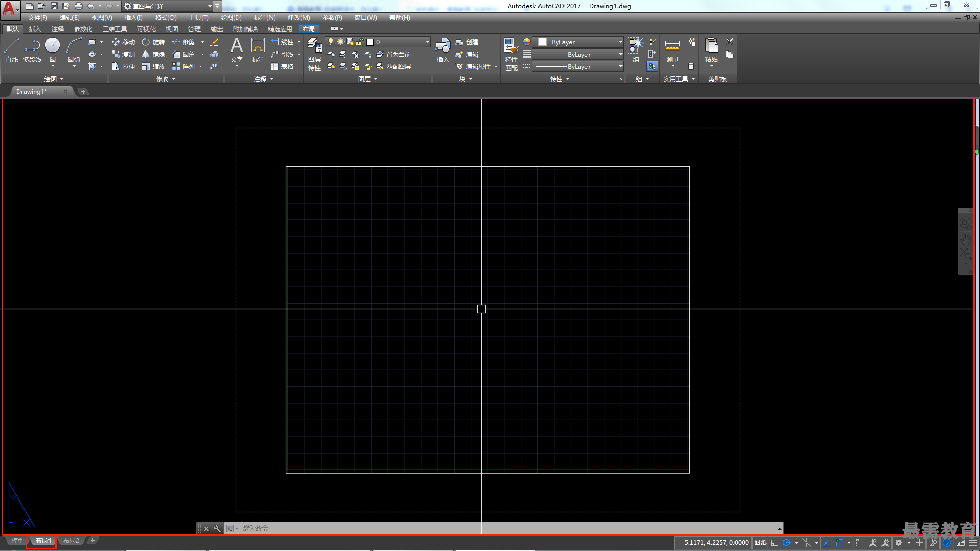Open the 格式(O) menu
Screen dimensions: 980x551
tap(165, 18)
